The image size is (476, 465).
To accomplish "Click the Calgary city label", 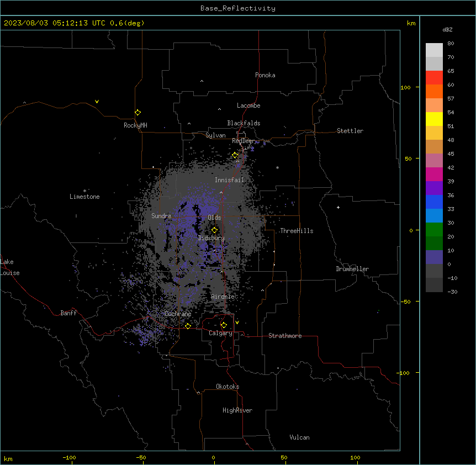I will tap(220, 333).
